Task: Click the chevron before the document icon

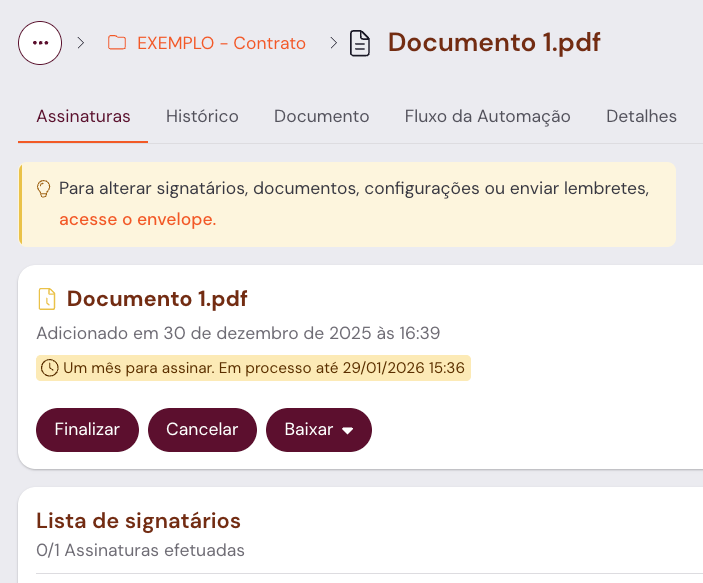Action: 333,43
